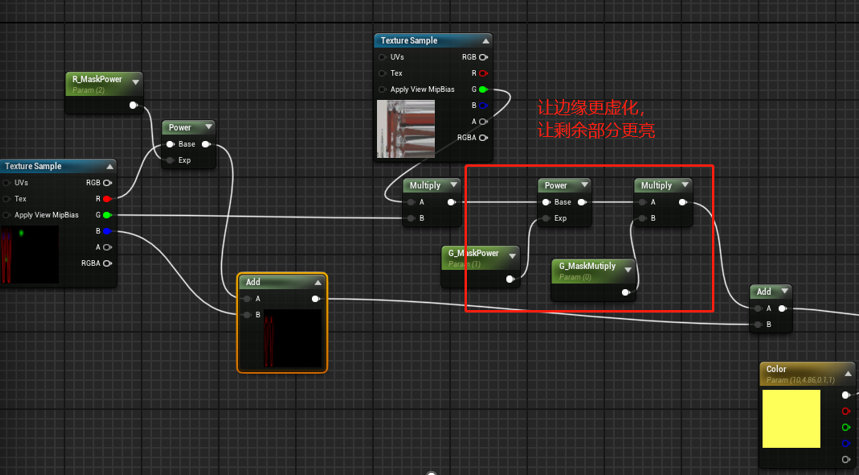Click output pin of the orange-highlighted Add node

316,298
